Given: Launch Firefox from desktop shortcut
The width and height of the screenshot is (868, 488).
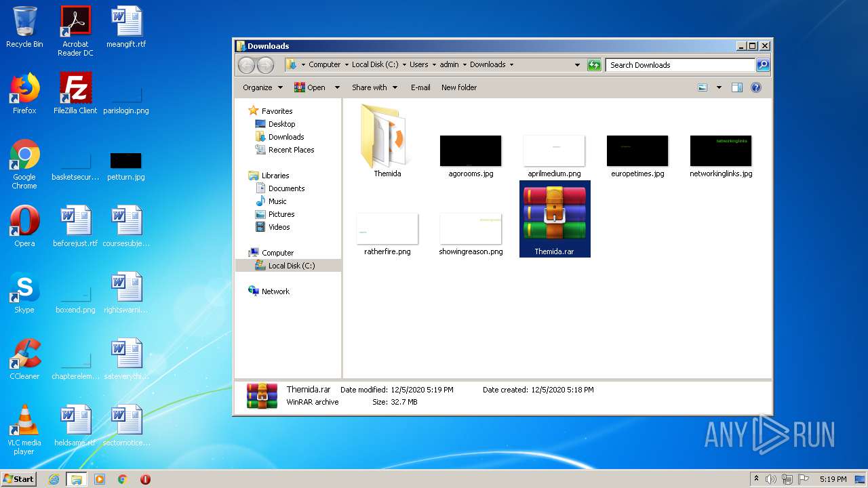Looking at the screenshot, I should pyautogui.click(x=24, y=94).
